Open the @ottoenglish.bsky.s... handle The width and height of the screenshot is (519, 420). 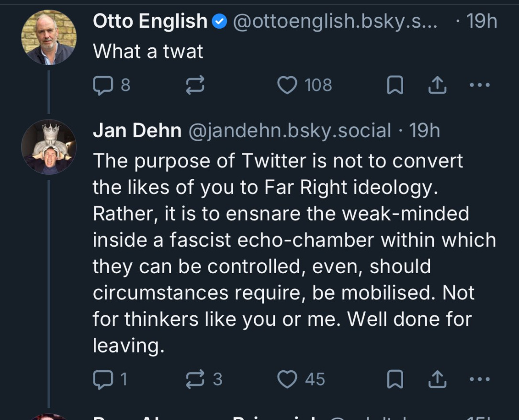335,22
